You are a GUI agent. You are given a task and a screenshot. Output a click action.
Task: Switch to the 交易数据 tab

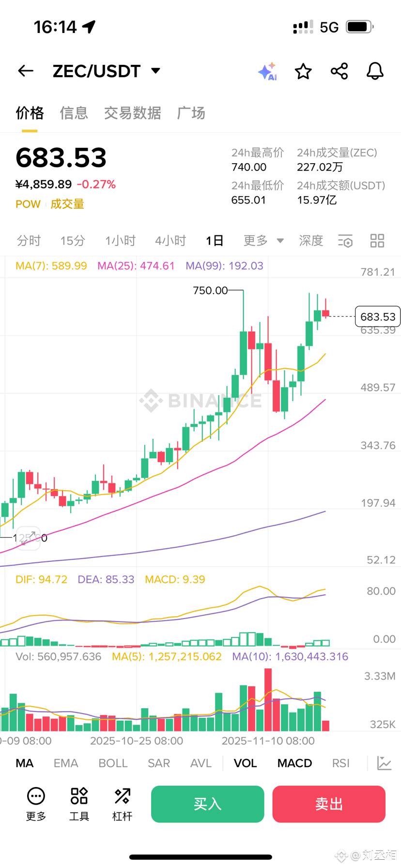pyautogui.click(x=132, y=113)
